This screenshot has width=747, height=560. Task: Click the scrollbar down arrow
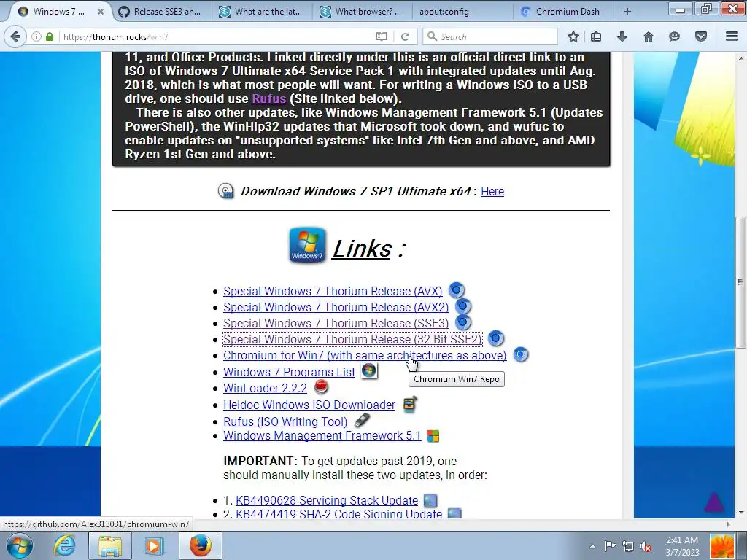pos(740,513)
